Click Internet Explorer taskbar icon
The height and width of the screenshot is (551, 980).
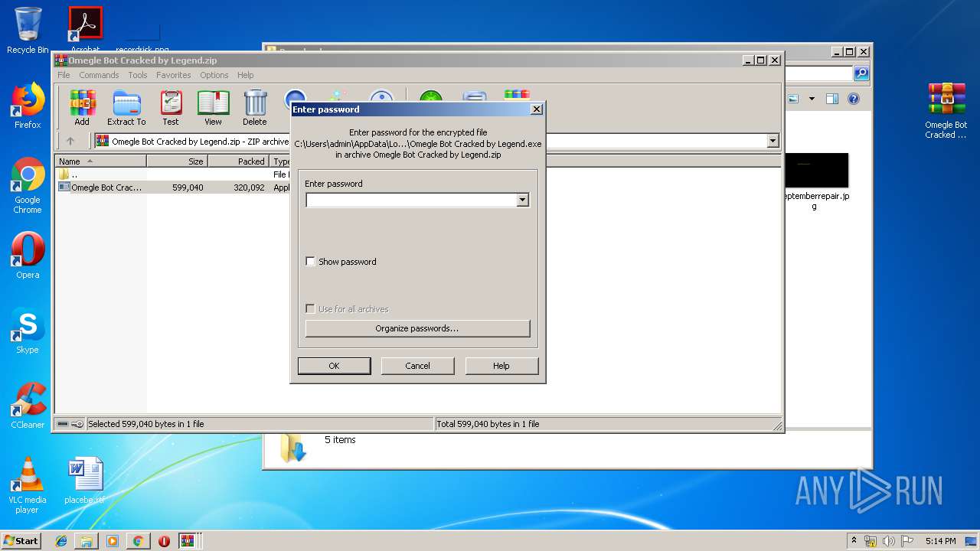(x=61, y=541)
